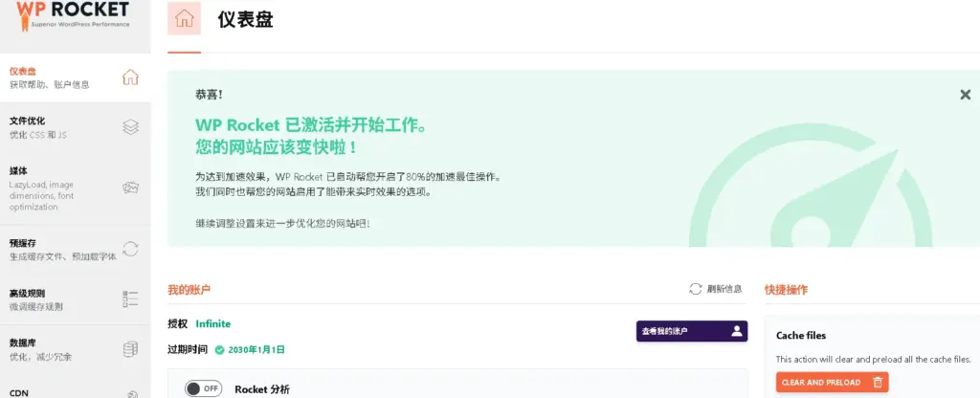Open the 高级规则 sidebar section
The height and width of the screenshot is (398, 980).
(x=75, y=299)
